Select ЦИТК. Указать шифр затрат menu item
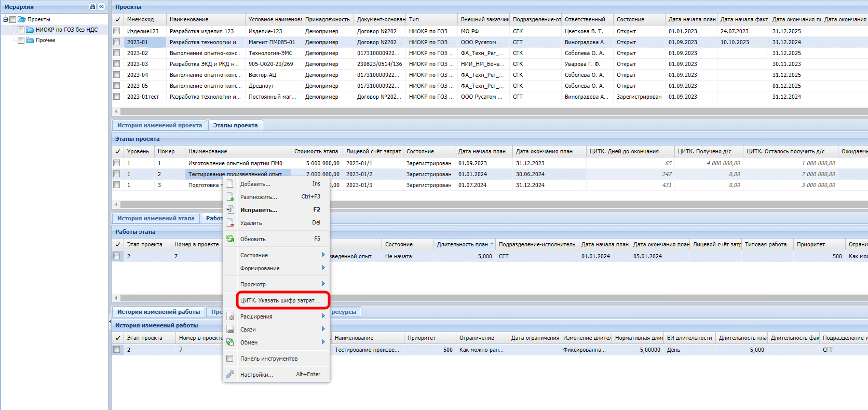This screenshot has width=868, height=410. pos(279,300)
